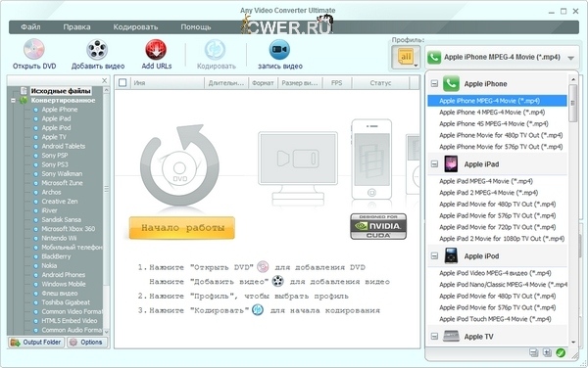Select Sony PSP in the left tree

(55, 156)
